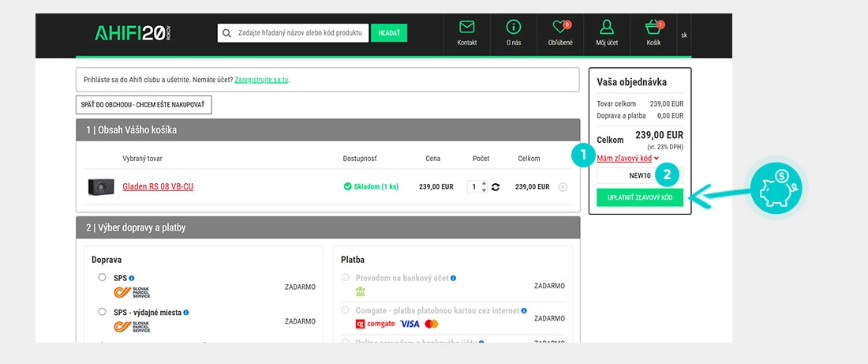Open Obľúbené favorites heart icon
Image resolution: width=868 pixels, height=364 pixels.
[x=560, y=27]
